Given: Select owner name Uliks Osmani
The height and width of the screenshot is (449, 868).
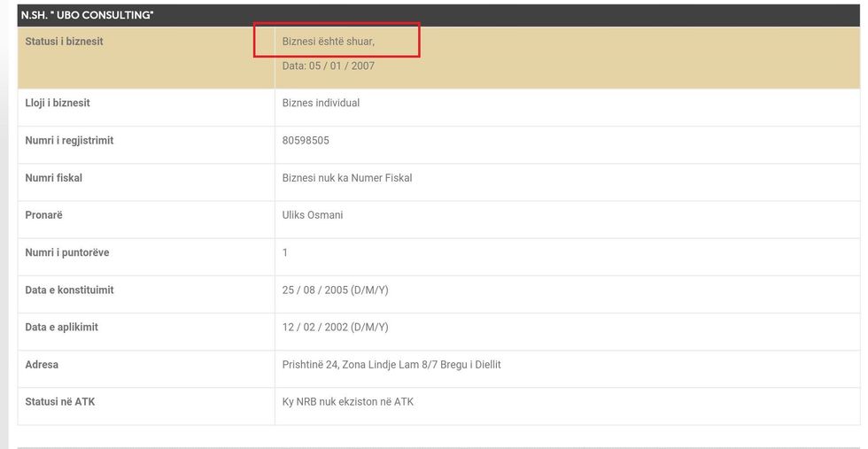Looking at the screenshot, I should tap(312, 215).
